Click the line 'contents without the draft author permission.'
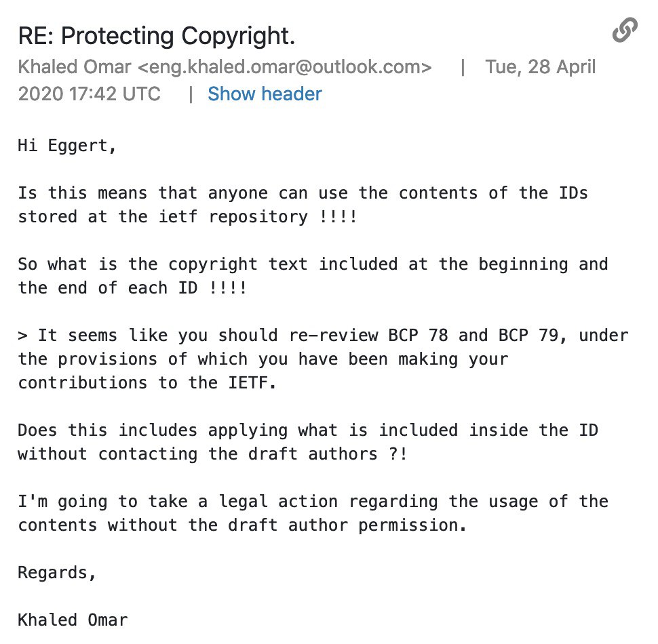 (x=242, y=525)
